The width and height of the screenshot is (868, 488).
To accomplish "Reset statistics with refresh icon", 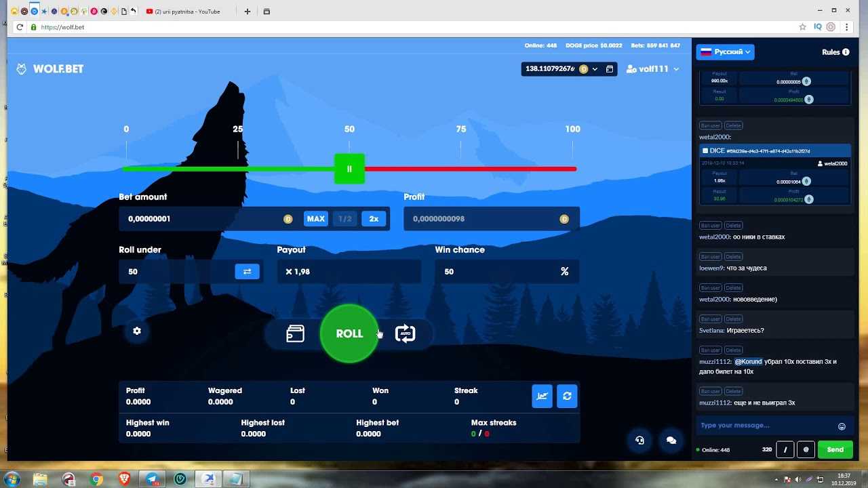I will 567,396.
